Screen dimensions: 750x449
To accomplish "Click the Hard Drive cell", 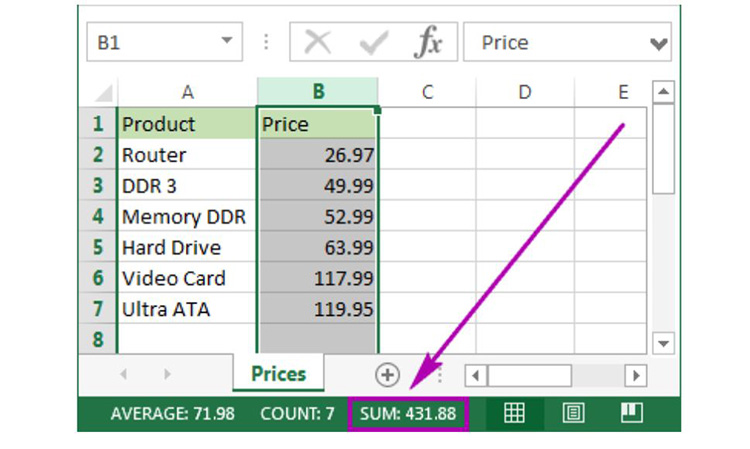I will point(187,247).
